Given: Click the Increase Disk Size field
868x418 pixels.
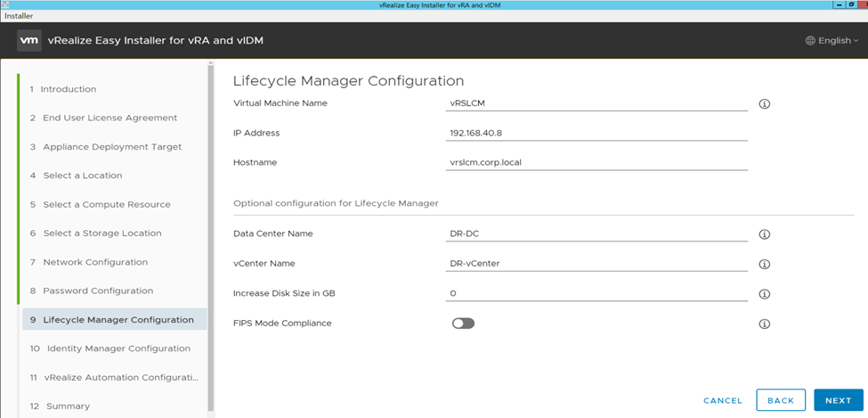Looking at the screenshot, I should pos(596,293).
